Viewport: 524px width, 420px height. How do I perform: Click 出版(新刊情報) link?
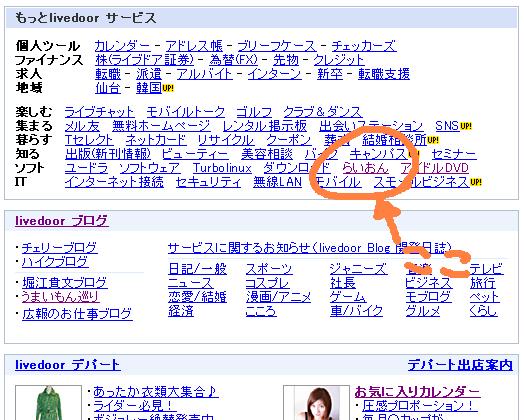pos(108,154)
